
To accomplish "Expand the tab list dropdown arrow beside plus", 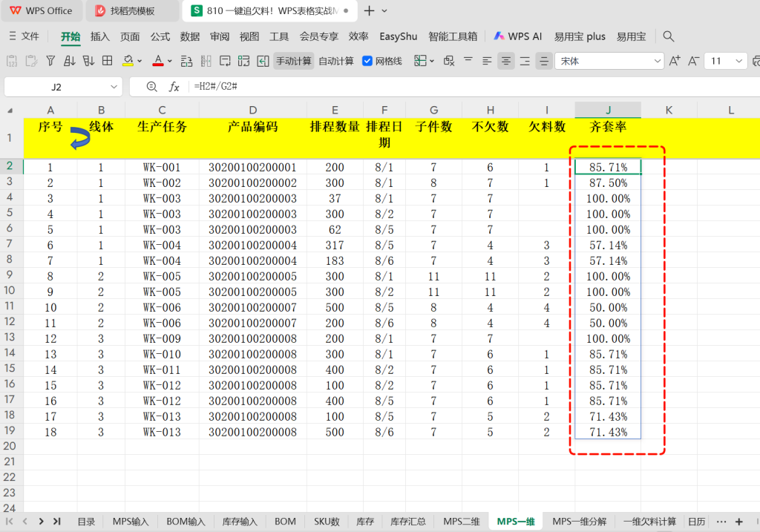I will pyautogui.click(x=384, y=10).
